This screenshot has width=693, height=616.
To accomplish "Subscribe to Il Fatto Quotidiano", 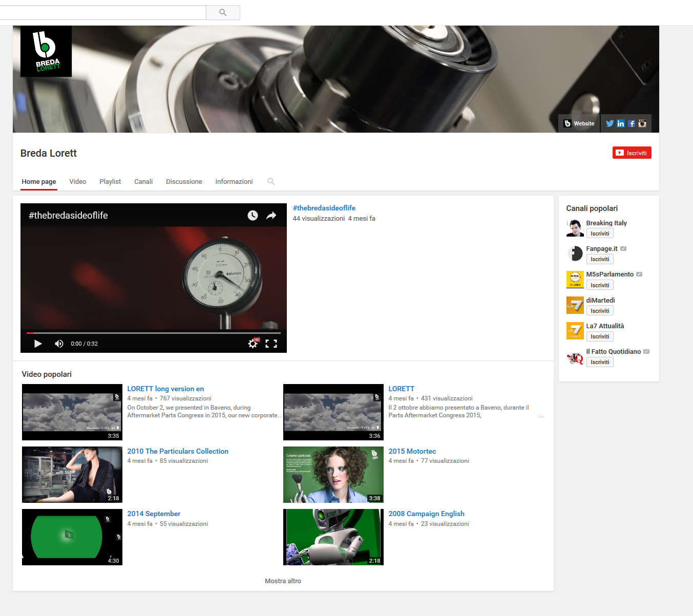I will 600,362.
